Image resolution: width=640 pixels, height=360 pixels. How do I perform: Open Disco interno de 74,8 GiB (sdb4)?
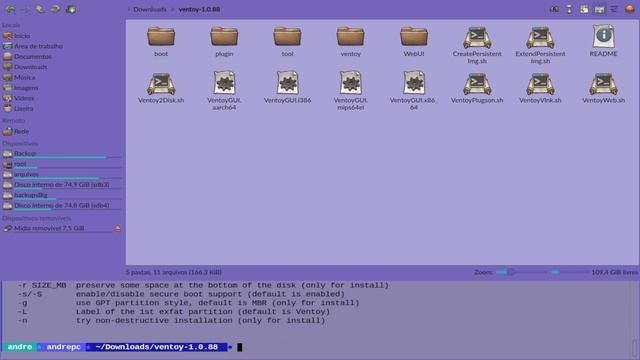[x=62, y=205]
